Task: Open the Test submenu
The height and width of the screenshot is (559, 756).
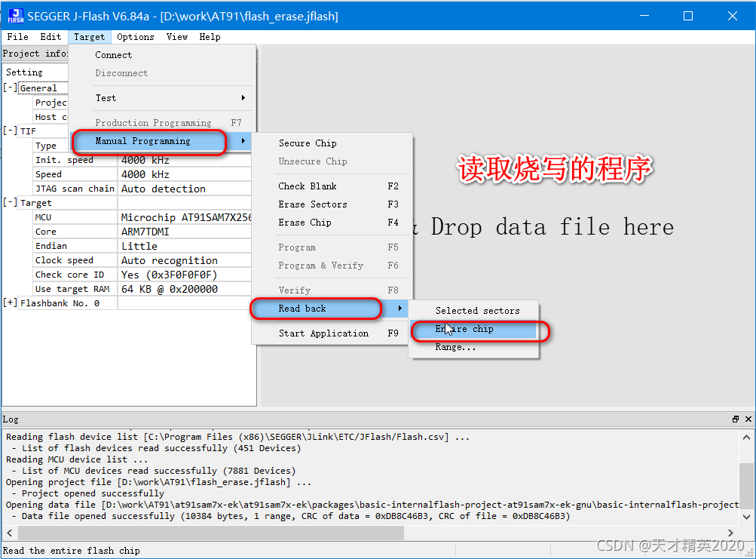Action: pyautogui.click(x=161, y=98)
